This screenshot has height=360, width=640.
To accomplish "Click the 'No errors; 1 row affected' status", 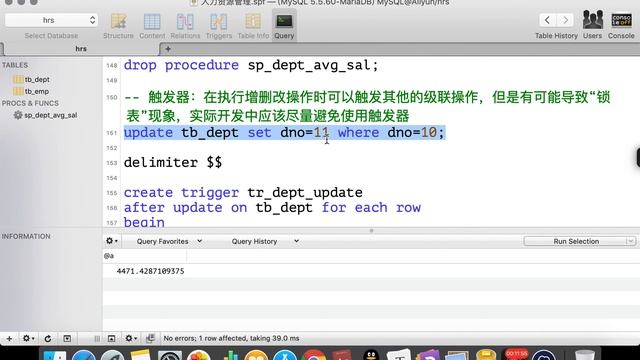I will (231, 338).
